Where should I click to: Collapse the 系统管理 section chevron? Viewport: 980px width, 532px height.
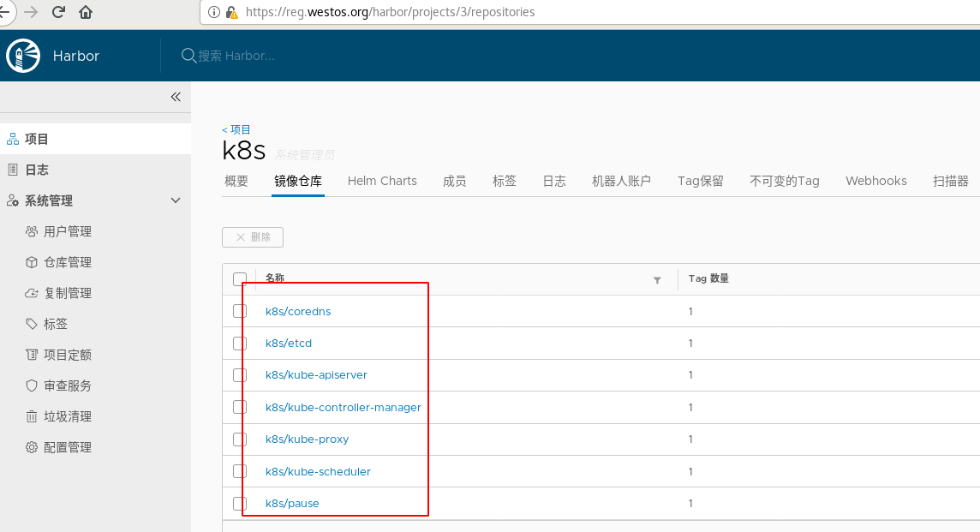point(176,200)
